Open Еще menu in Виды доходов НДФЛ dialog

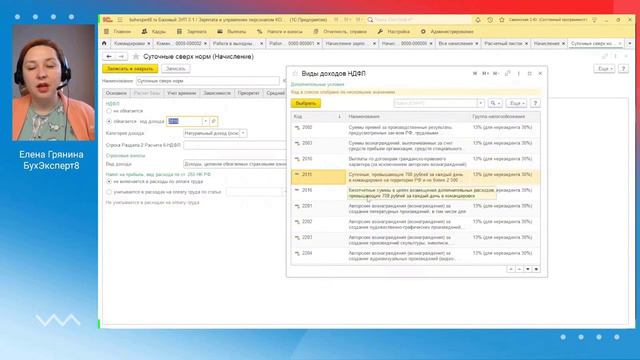pyautogui.click(x=516, y=103)
